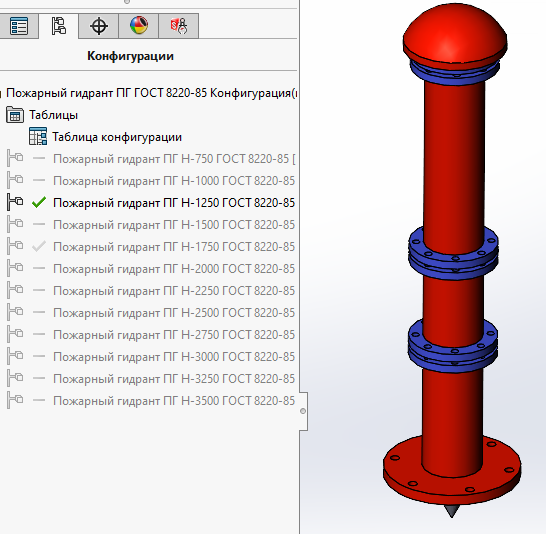The height and width of the screenshot is (534, 546).
Task: Click grey checkmark on Н-1750 configuration
Action: (39, 246)
